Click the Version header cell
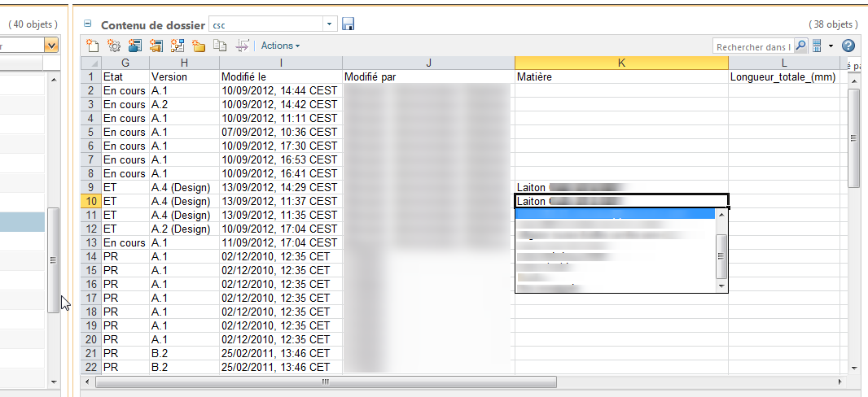The width and height of the screenshot is (868, 397). pos(184,76)
